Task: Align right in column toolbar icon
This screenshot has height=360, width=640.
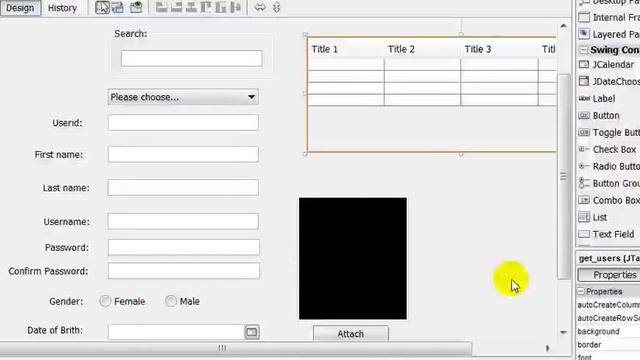Action: (x=176, y=7)
